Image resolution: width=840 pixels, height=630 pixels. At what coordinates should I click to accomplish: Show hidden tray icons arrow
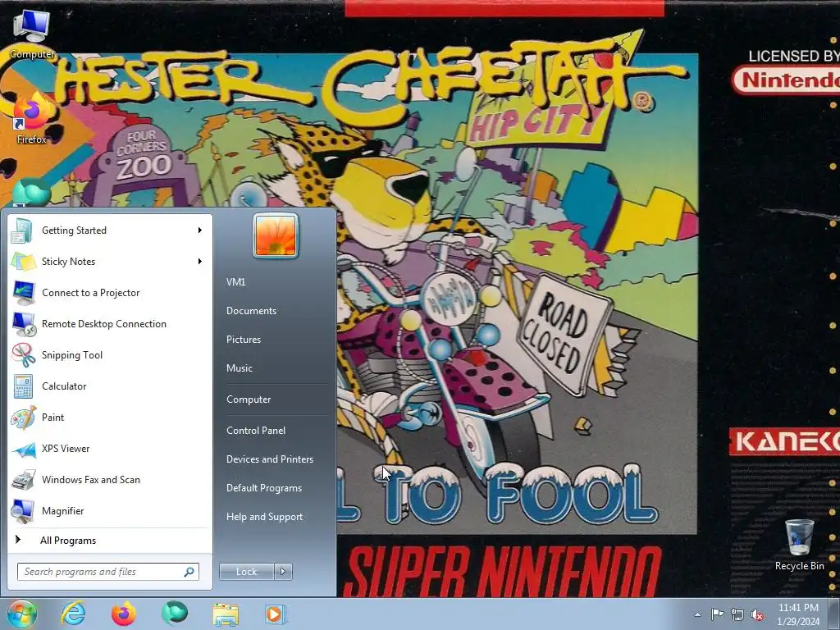[697, 614]
